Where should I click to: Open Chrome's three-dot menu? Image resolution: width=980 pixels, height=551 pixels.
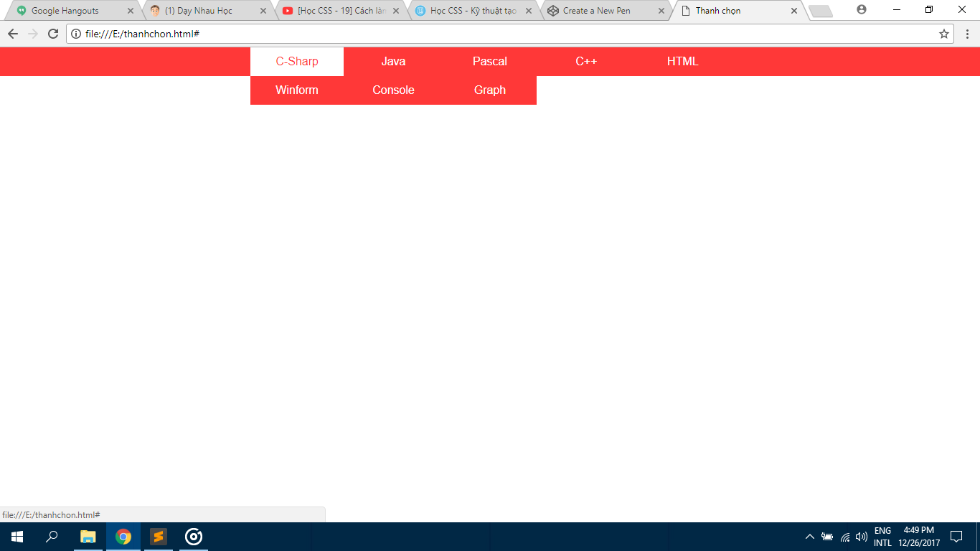click(x=967, y=34)
